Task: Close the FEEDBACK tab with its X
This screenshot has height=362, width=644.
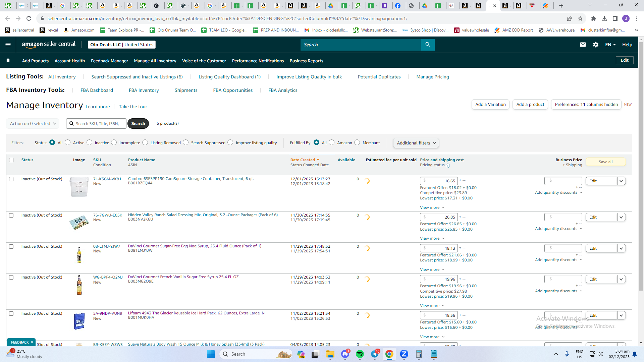Action: coord(32,342)
